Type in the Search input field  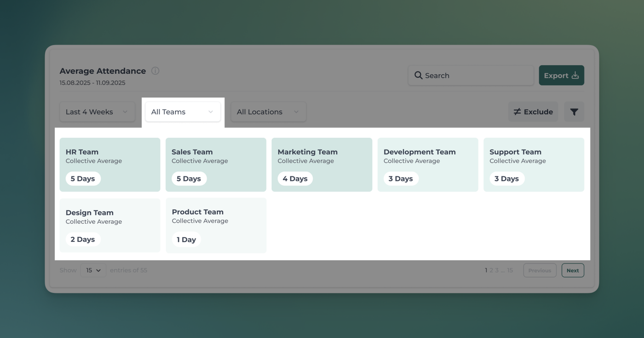point(476,76)
